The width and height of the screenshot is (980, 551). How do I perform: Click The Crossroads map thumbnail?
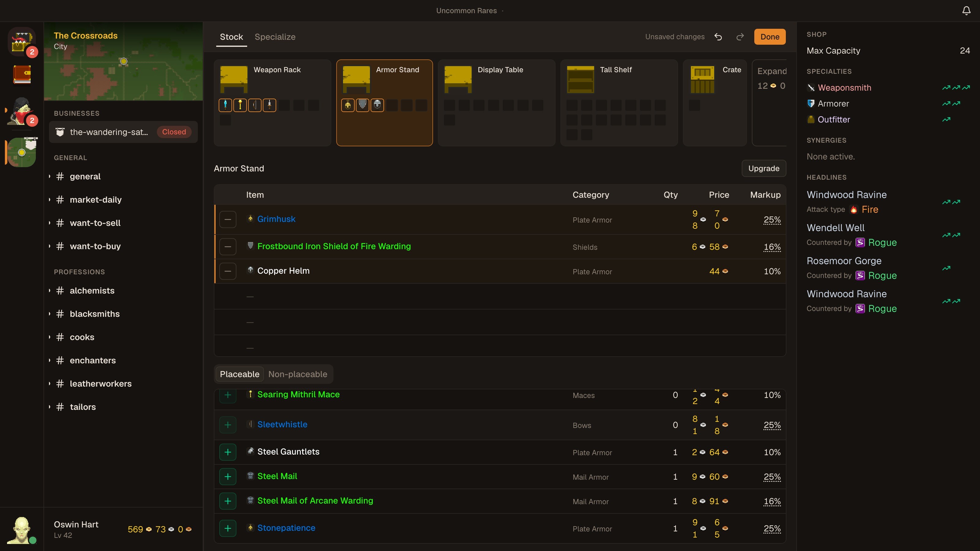123,62
